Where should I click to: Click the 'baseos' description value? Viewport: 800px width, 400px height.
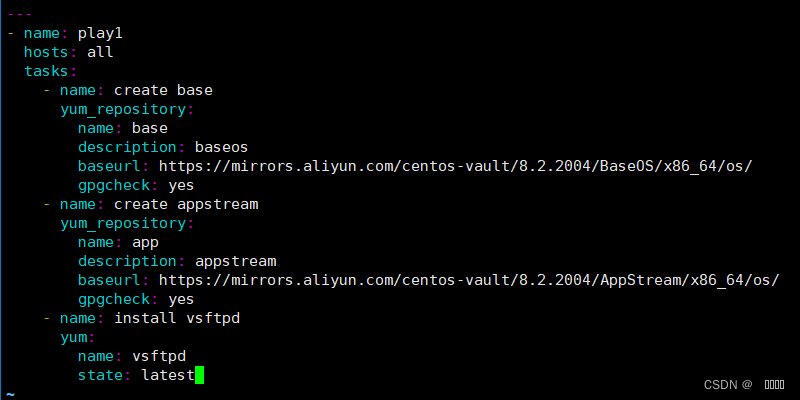(221, 147)
